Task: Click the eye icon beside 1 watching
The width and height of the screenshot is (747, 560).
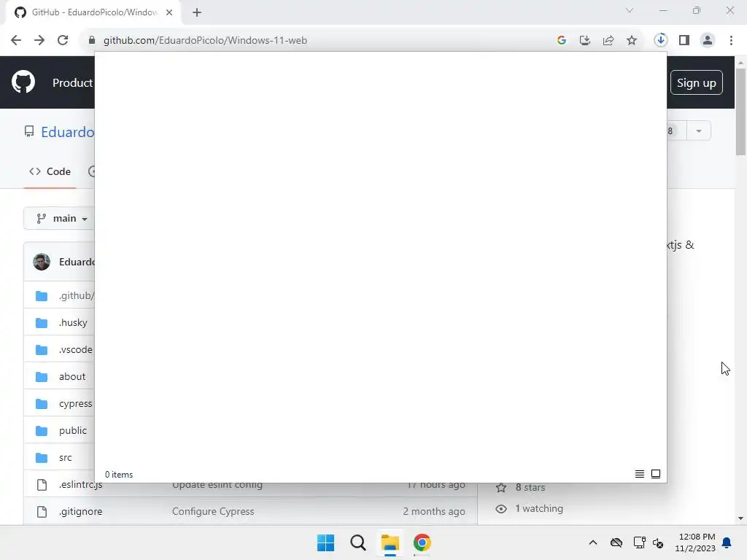Action: coord(501,508)
